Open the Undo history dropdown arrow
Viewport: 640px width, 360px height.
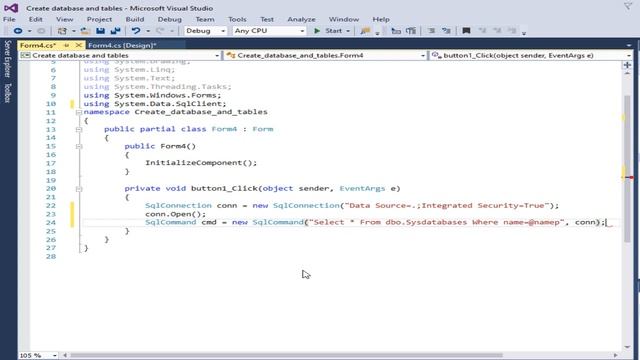(x=148, y=31)
